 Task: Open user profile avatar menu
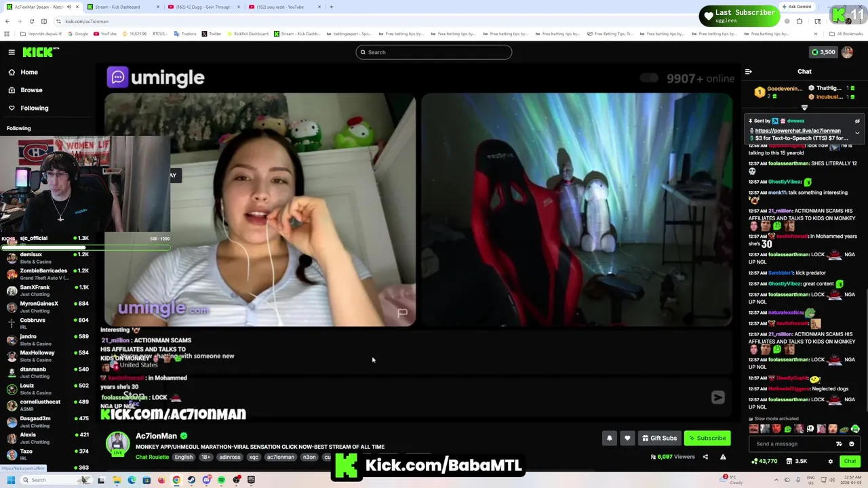click(x=848, y=52)
